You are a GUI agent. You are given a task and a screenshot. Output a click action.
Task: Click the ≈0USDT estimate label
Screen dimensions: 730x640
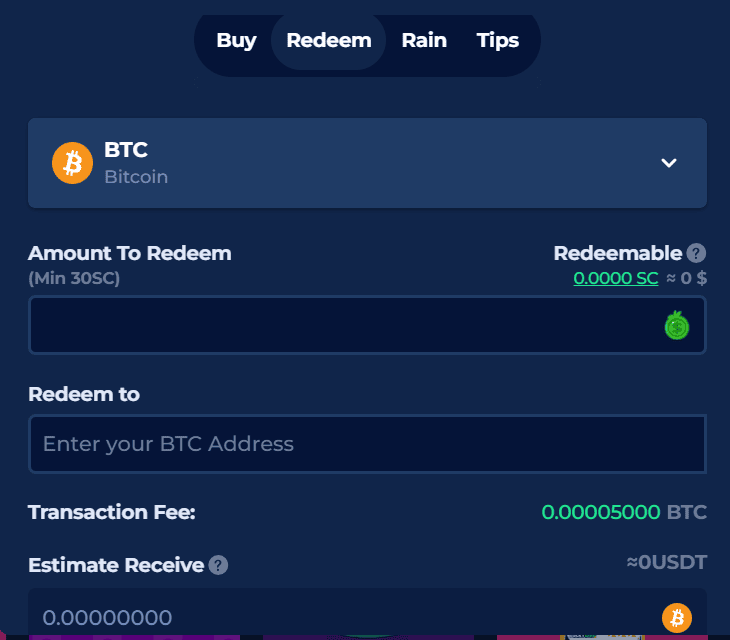tap(667, 562)
